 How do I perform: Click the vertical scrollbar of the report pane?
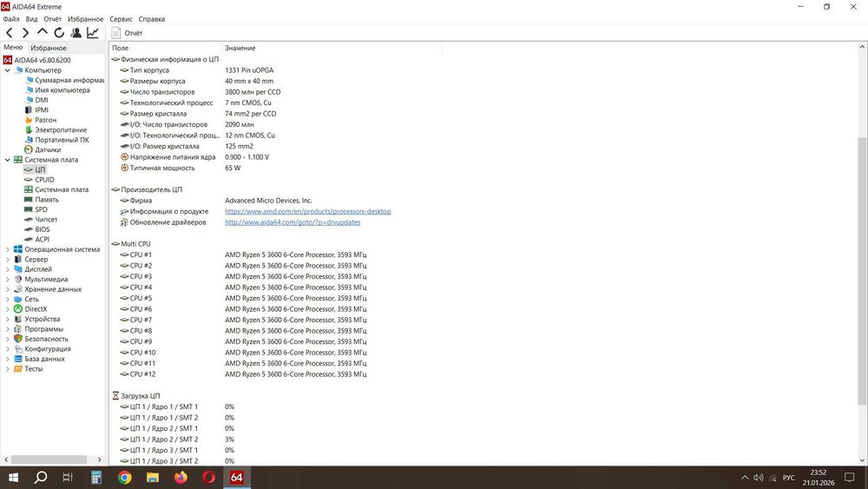point(863,271)
